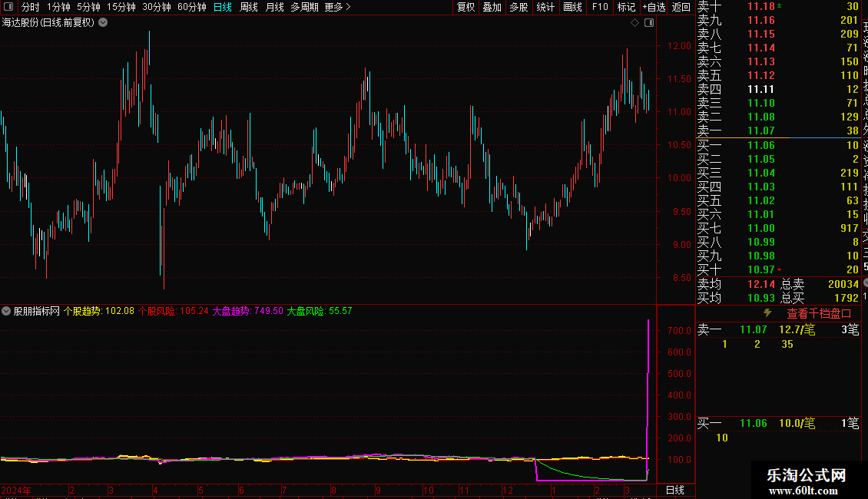Screen dimensions: 868x499
Task: Click the lightning bolt icon beside 查看千档盘口
Action: pyautogui.click(x=767, y=313)
